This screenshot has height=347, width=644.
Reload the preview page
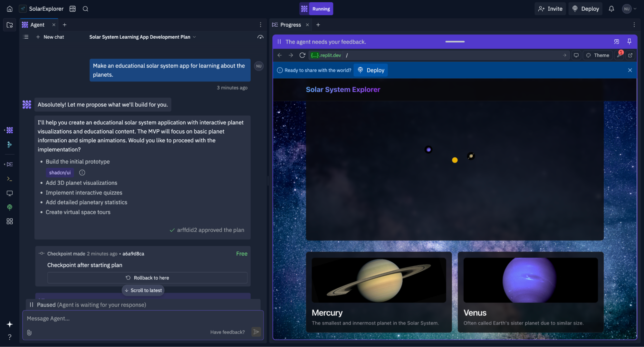(302, 55)
